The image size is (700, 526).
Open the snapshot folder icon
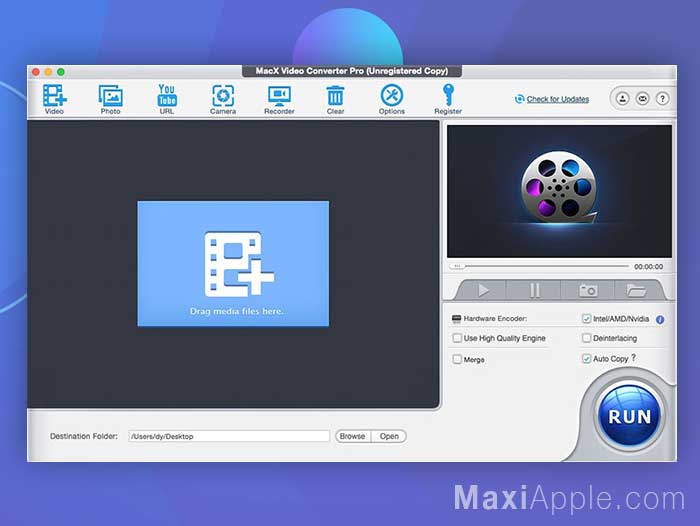coord(636,290)
